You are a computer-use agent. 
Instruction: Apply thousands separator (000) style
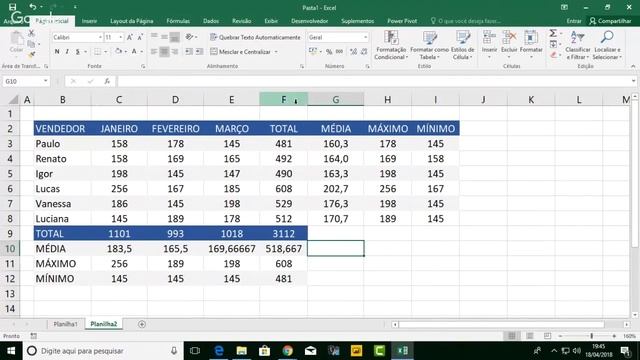pyautogui.click(x=340, y=51)
